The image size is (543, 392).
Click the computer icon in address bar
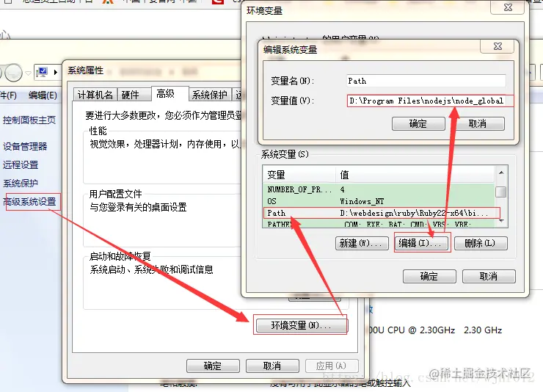[42, 72]
